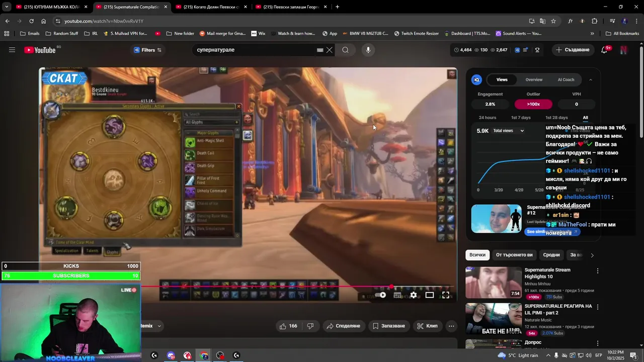
Task: Click the Клип clip button
Action: pyautogui.click(x=427, y=326)
